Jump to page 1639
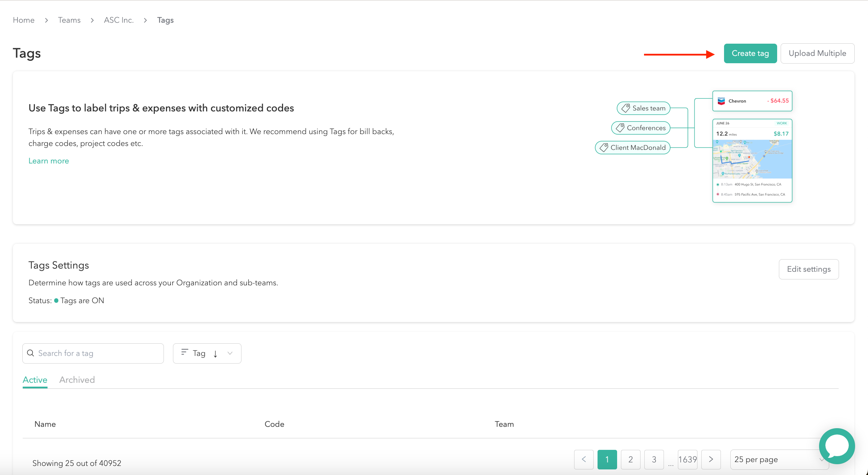The height and width of the screenshot is (475, 868). click(x=687, y=459)
